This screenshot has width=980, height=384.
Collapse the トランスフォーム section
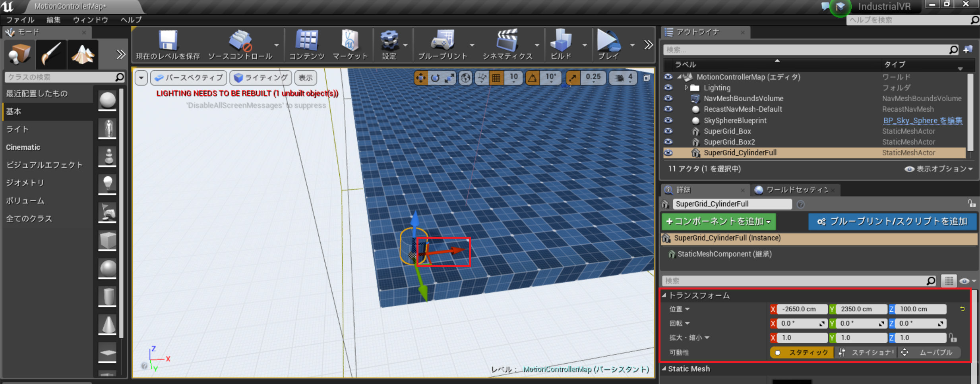tap(664, 295)
